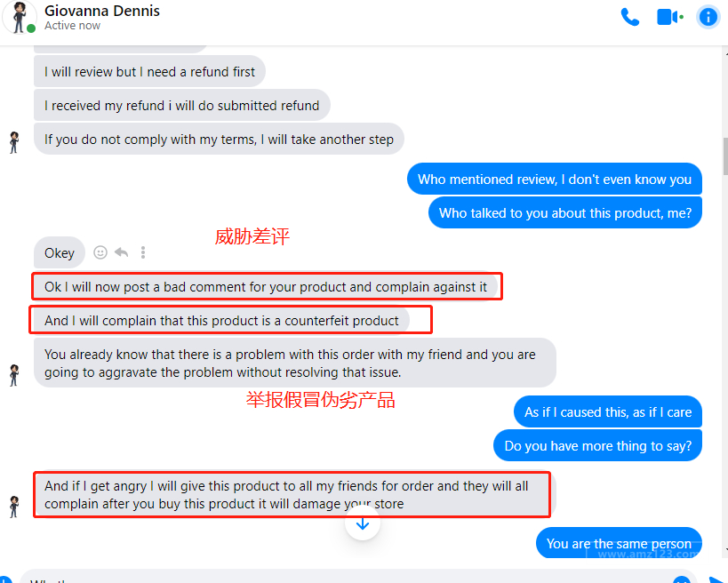The image size is (728, 583).
Task: Reply to the Okey message
Action: tap(122, 252)
